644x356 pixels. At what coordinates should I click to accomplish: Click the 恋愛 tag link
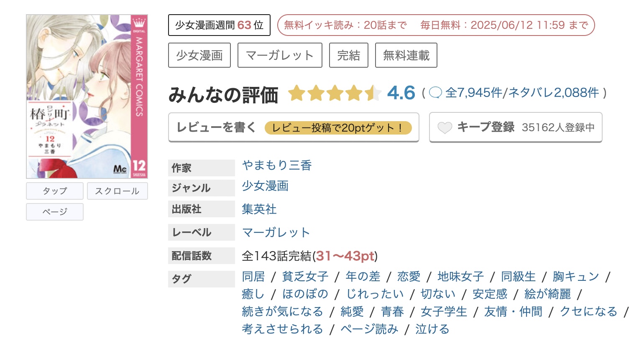(408, 276)
